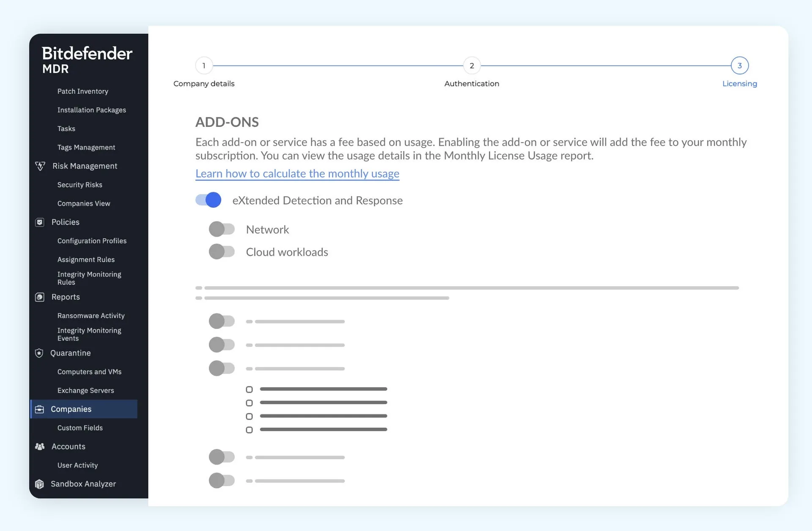Go to step 1 Company details
Screen dimensions: 812x531
[204, 66]
